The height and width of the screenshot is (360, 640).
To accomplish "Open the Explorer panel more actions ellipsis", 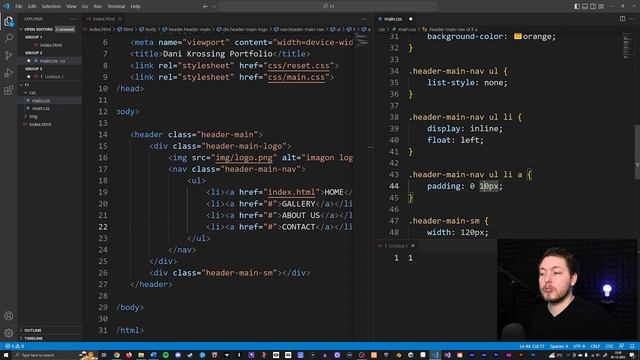I will tap(73, 19).
